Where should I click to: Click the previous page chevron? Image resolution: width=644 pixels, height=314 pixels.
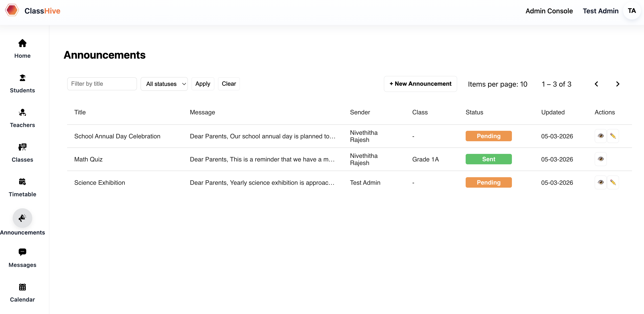point(596,84)
